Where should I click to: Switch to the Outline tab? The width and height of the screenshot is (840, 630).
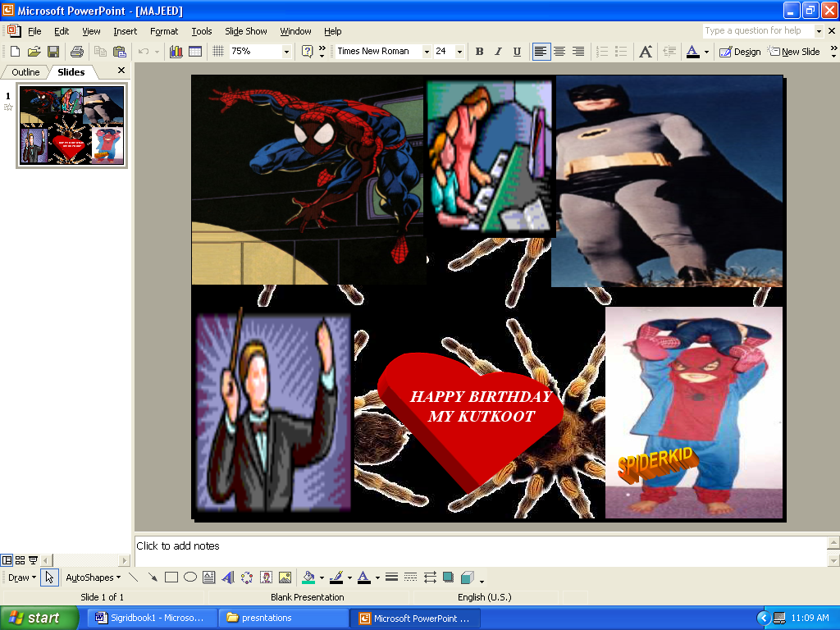(25, 72)
